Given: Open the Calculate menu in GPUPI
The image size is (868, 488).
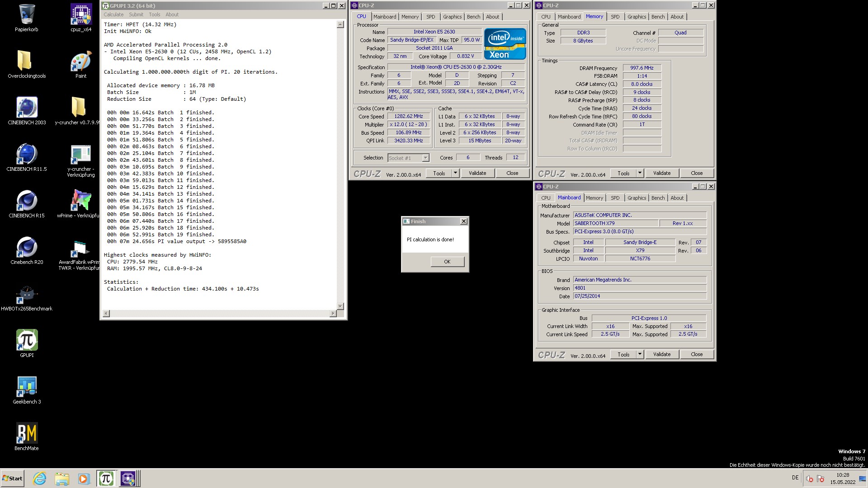Looking at the screenshot, I should (113, 14).
